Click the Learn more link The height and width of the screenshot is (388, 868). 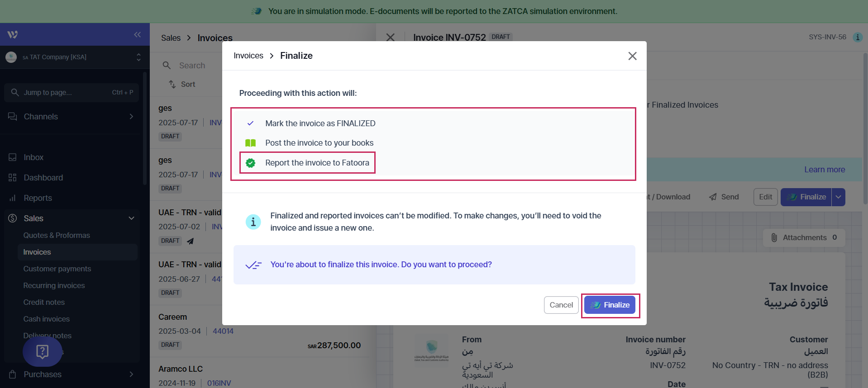pos(824,170)
